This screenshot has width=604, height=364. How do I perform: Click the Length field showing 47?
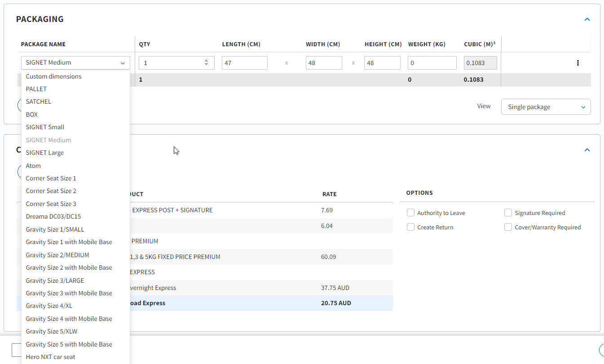click(x=245, y=63)
